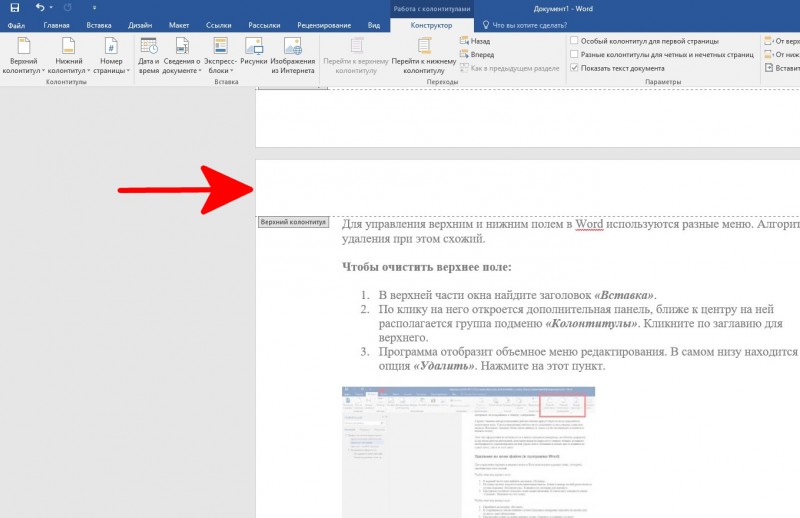Click the Рисунки insert icon
Image resolution: width=800 pixels, height=518 pixels.
pos(254,51)
